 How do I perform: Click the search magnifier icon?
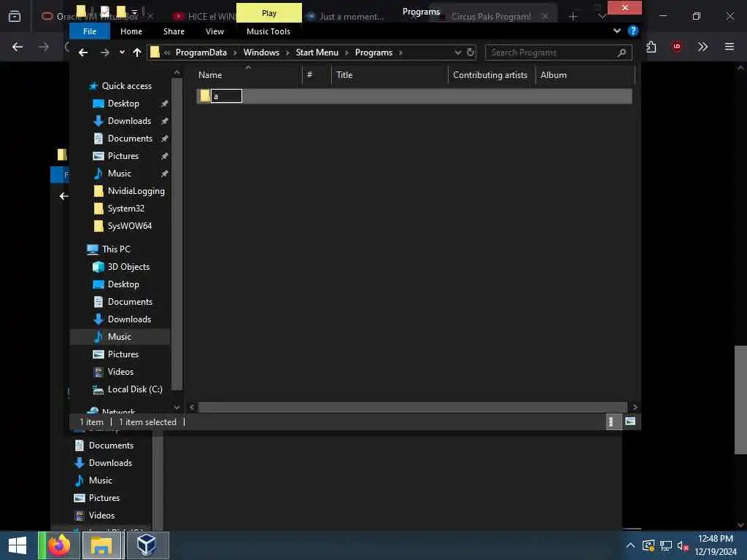[x=622, y=52]
